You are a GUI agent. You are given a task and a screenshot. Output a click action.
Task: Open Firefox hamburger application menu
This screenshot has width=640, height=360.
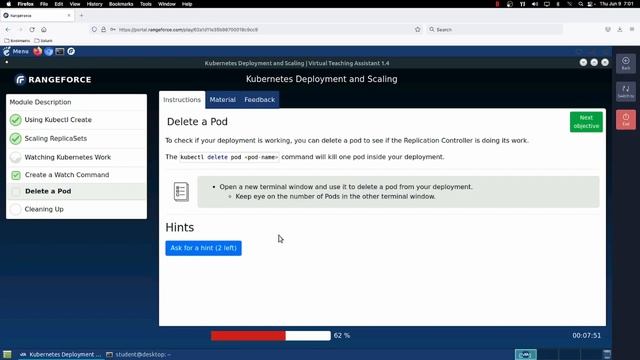tap(632, 29)
